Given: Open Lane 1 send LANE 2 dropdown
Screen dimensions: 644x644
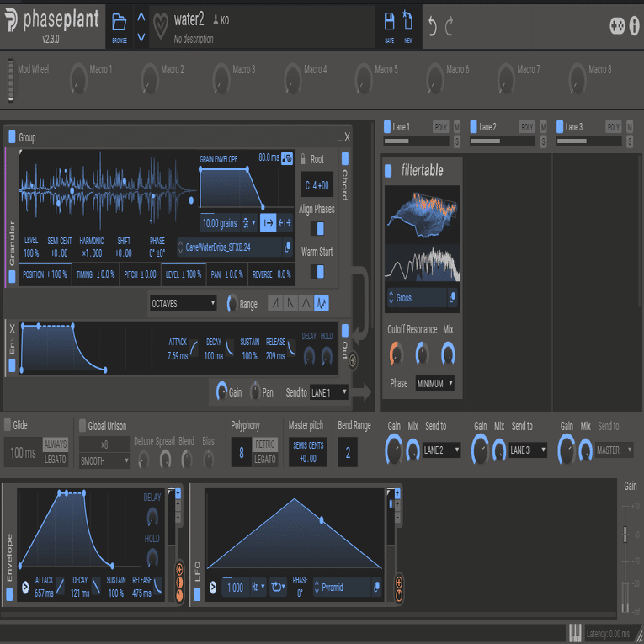Looking at the screenshot, I should (441, 450).
